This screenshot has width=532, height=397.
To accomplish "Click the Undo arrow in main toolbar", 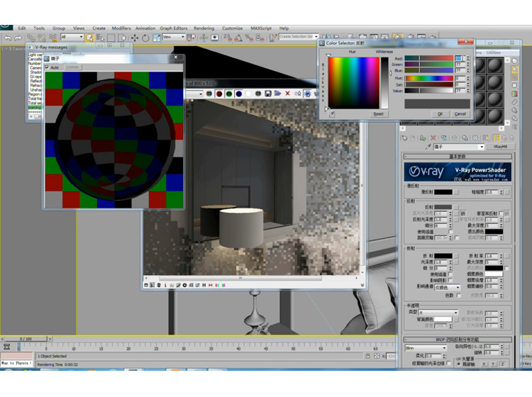I will click(8, 38).
